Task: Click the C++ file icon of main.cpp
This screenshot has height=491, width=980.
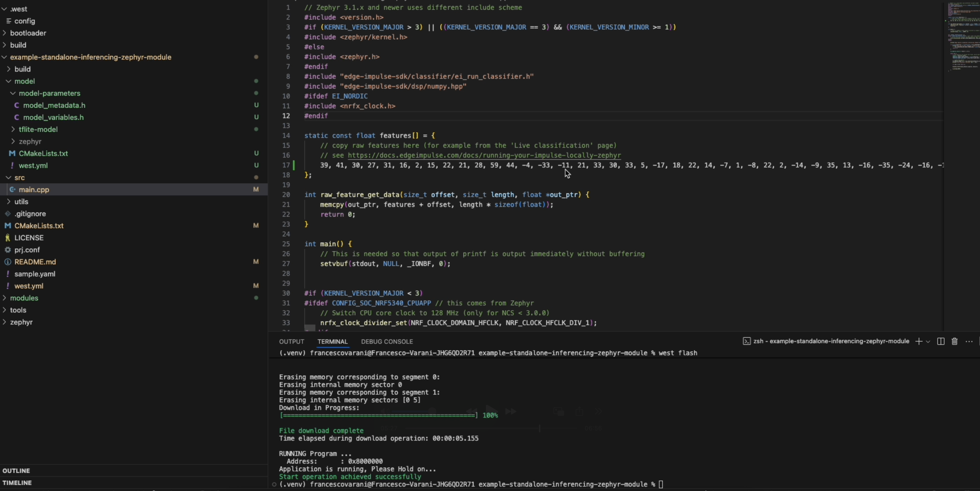Action: click(x=13, y=189)
